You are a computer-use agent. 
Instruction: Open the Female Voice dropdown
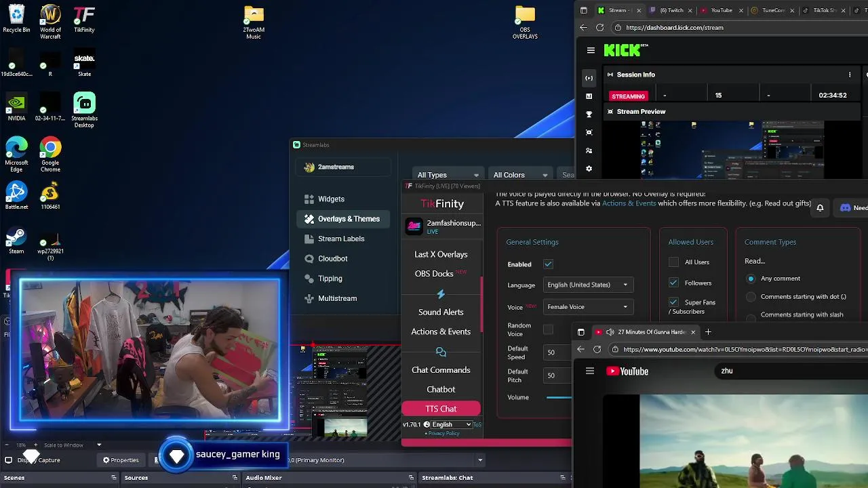(588, 307)
